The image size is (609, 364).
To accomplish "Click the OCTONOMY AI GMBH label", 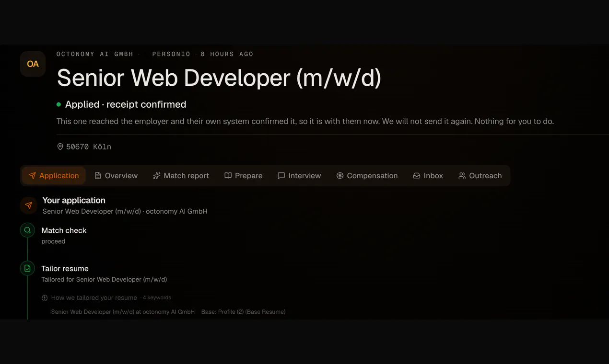I will pyautogui.click(x=95, y=54).
